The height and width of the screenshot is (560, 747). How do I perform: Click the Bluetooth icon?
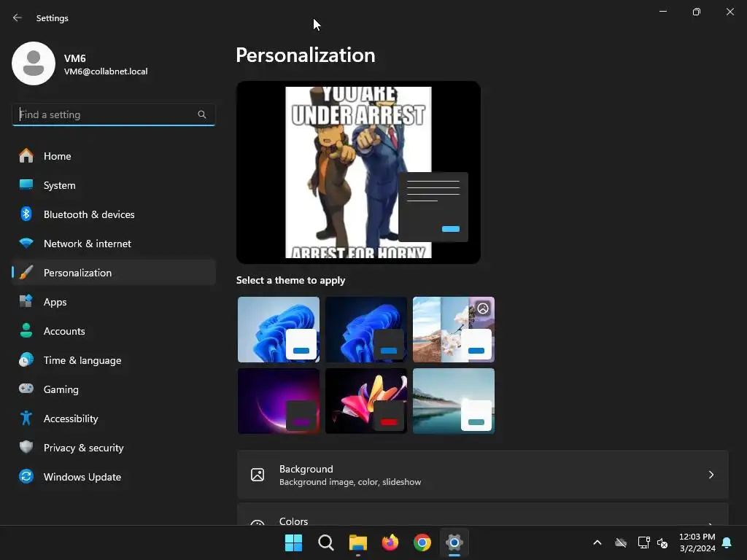point(26,214)
